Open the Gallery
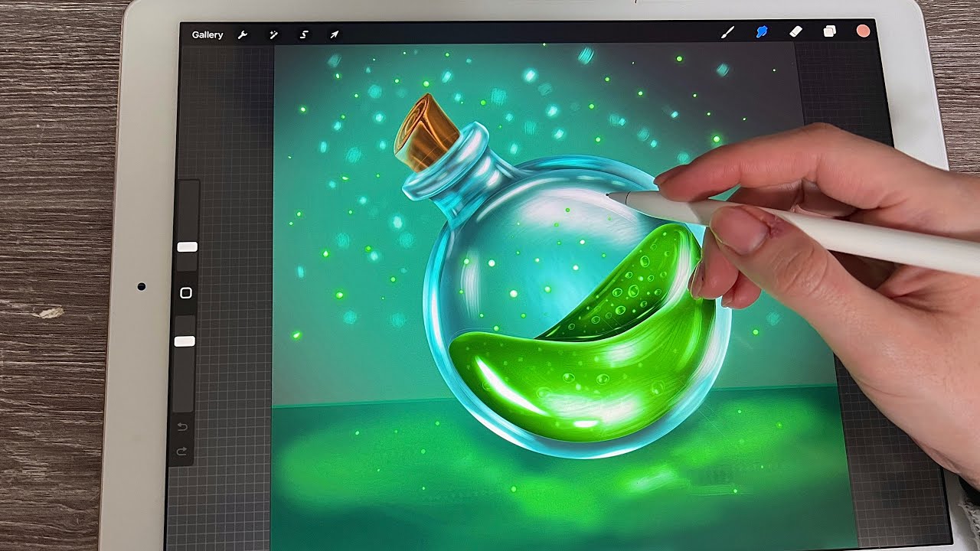 (x=207, y=34)
